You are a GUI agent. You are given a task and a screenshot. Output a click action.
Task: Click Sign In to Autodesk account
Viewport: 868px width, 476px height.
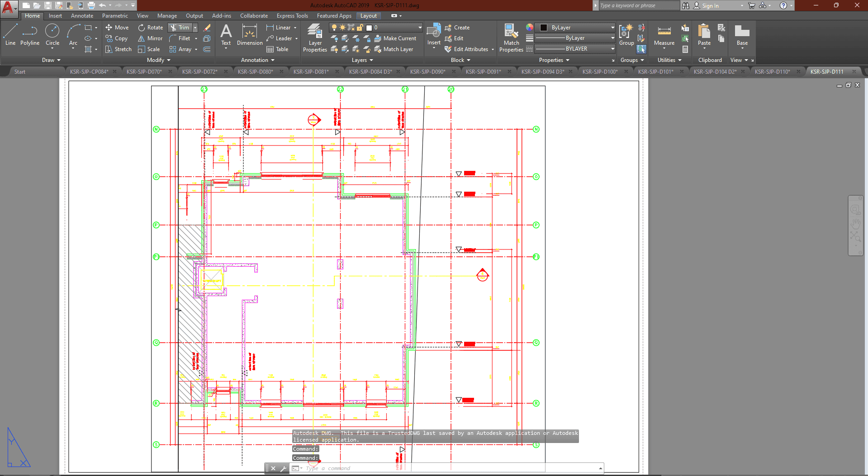pyautogui.click(x=710, y=6)
